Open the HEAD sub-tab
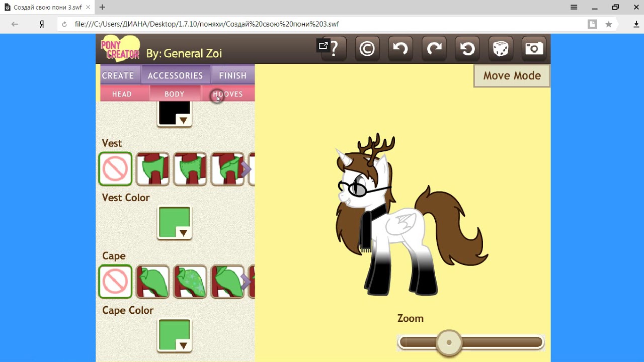Screen dimensions: 644x362 point(122,94)
